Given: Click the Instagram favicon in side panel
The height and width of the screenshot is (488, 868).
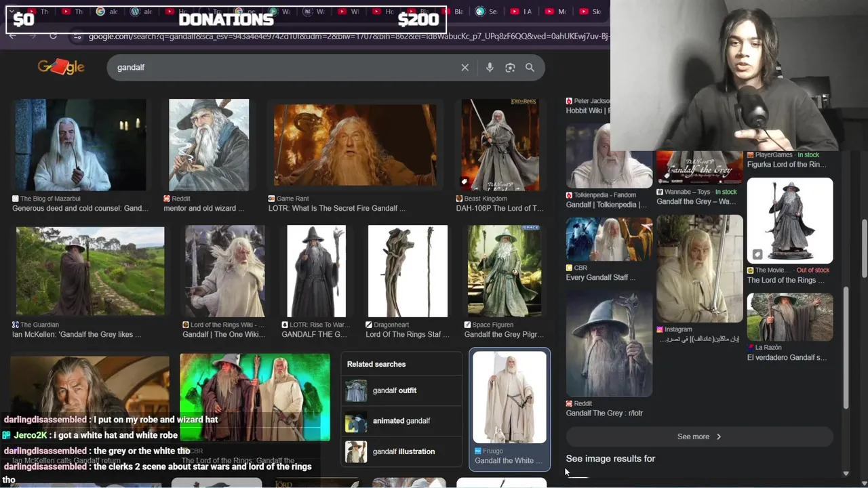Looking at the screenshot, I should coord(660,329).
